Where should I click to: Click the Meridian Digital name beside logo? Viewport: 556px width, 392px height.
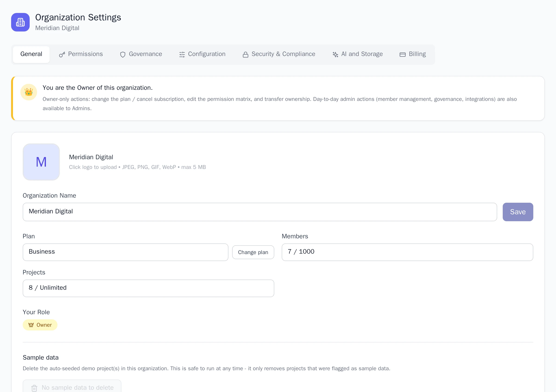coord(91,157)
